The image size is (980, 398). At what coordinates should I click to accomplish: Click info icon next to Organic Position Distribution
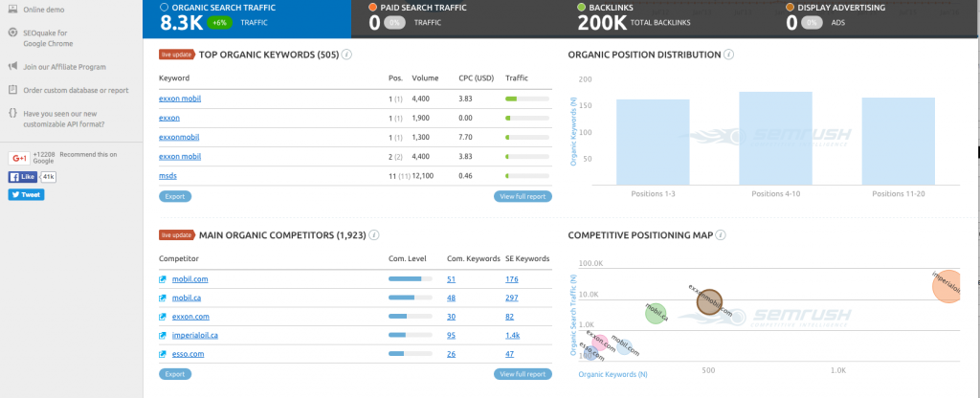pos(728,55)
